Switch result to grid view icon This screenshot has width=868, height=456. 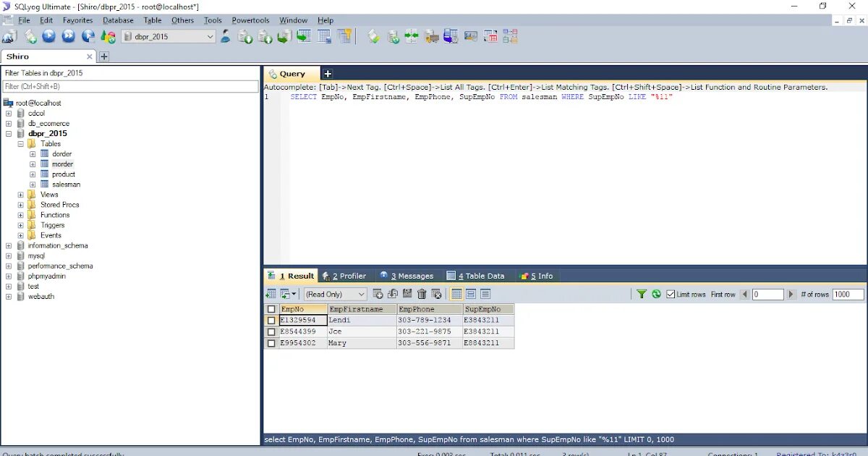(456, 294)
